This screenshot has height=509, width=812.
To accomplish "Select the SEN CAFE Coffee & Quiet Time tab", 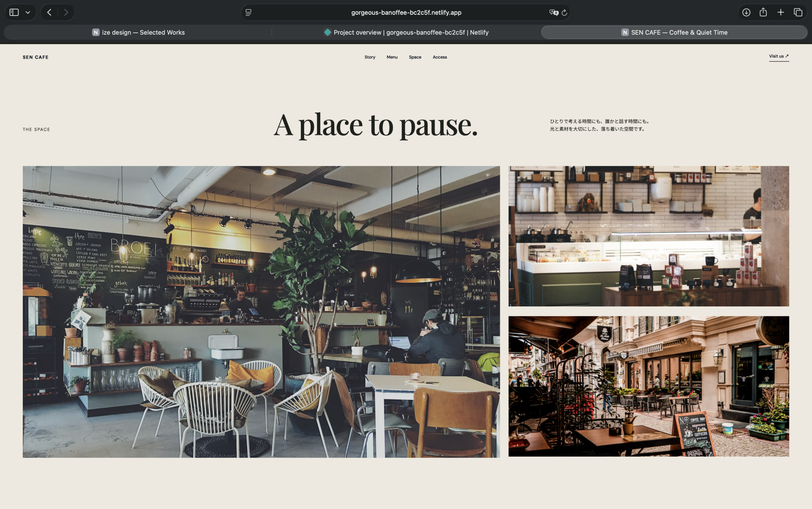I will [674, 32].
